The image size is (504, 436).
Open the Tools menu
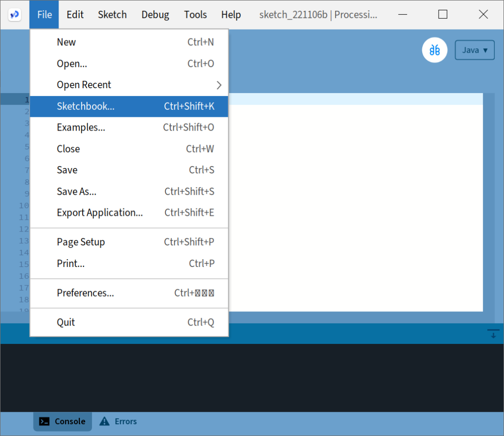195,14
